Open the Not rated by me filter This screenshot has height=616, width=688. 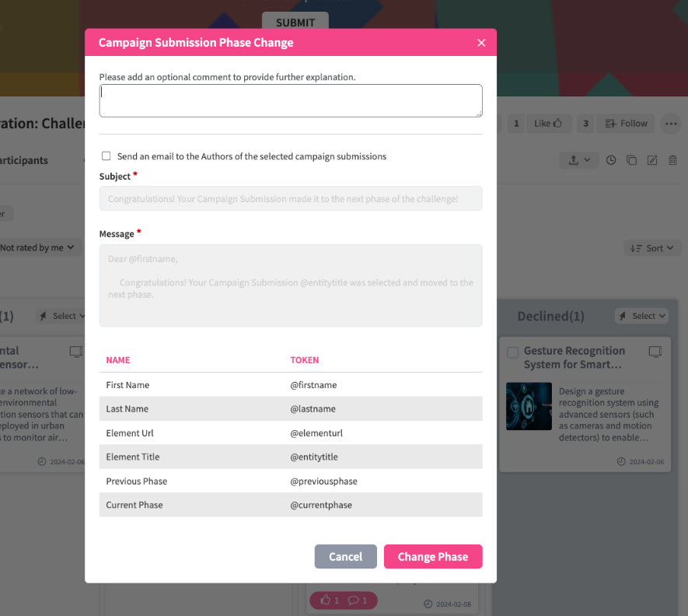[x=39, y=247]
